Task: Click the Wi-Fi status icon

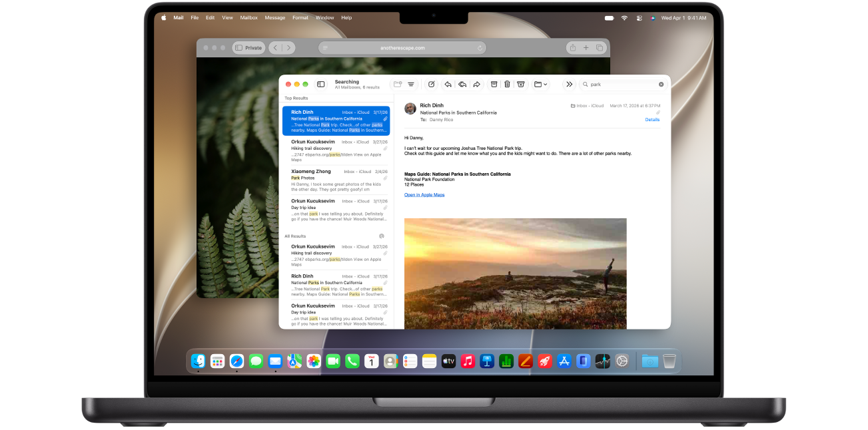Action: click(624, 18)
